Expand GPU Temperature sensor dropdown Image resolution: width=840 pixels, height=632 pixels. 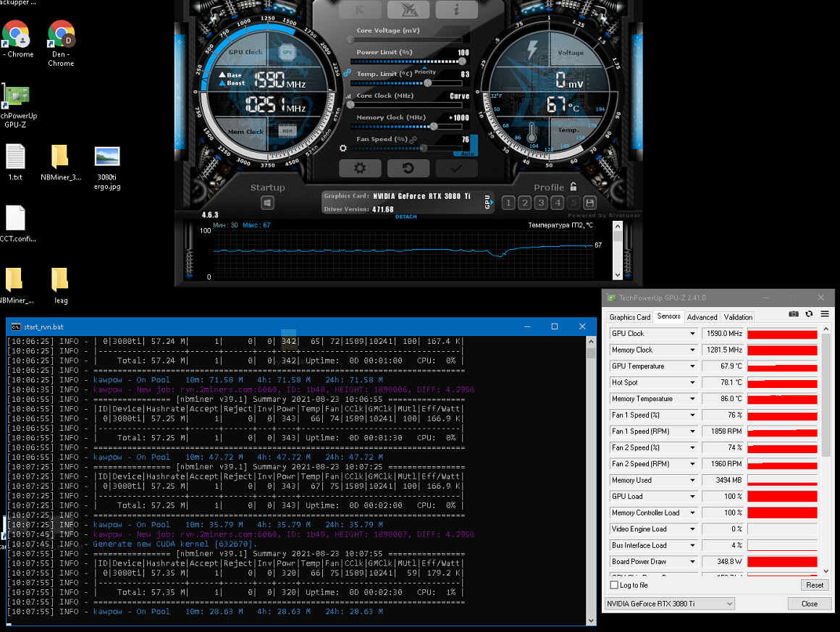pos(692,366)
